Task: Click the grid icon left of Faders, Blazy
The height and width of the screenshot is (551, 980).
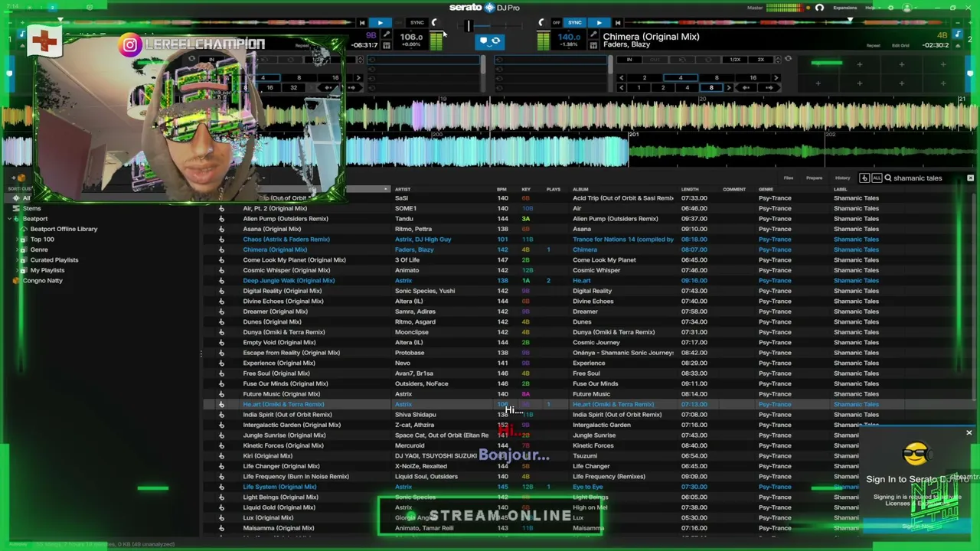Action: [x=593, y=45]
